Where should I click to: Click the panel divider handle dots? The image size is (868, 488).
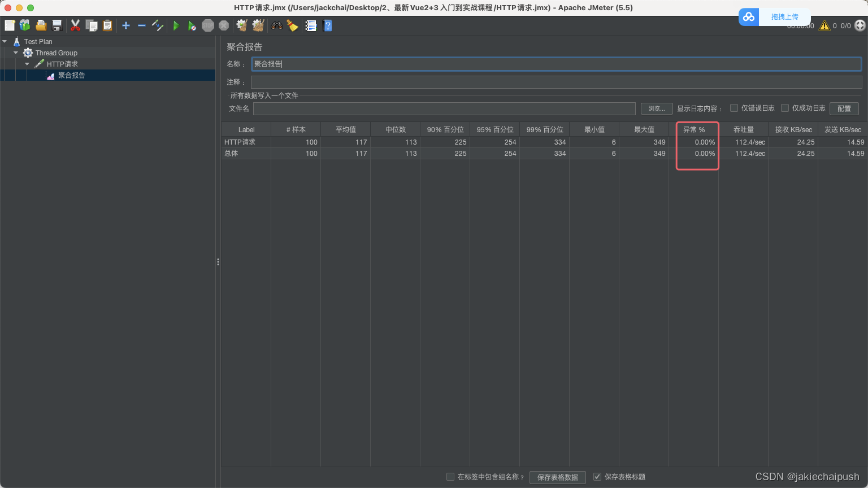tap(218, 262)
